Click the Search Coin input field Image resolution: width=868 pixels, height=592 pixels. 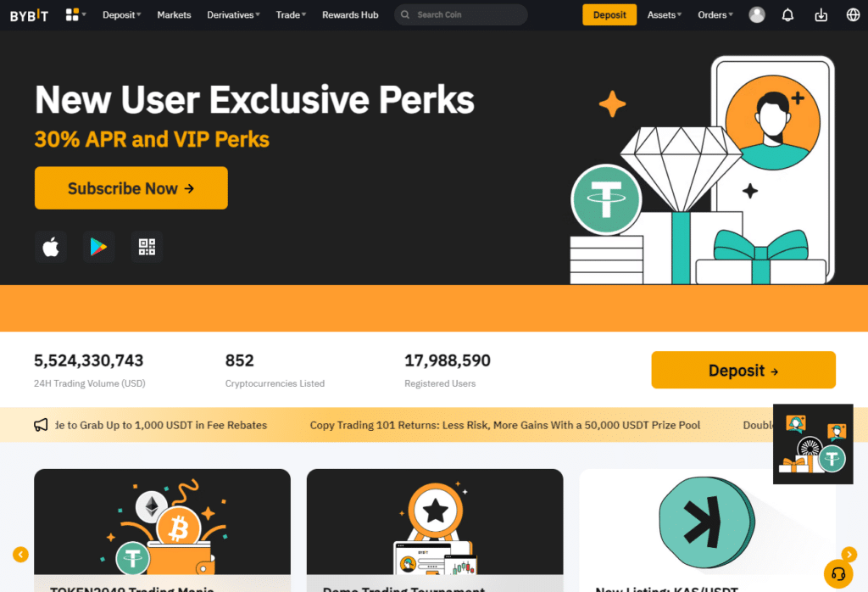pyautogui.click(x=466, y=15)
